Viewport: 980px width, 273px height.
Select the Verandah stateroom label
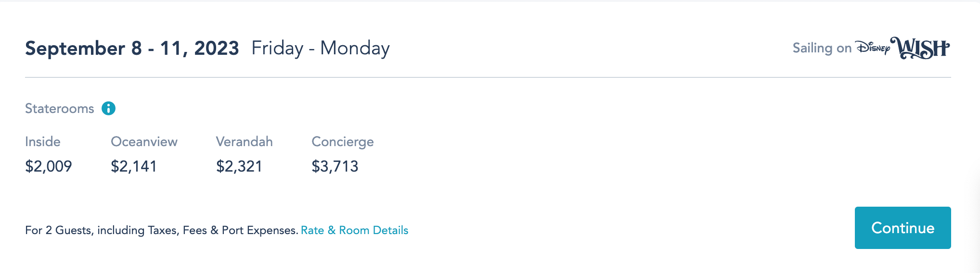[x=244, y=142]
